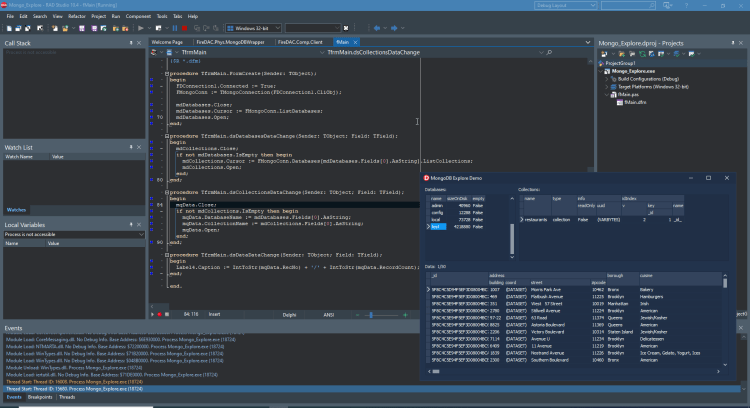The height and width of the screenshot is (408, 750).
Task: Toggle the pin on the Local Variables panel
Action: pyautogui.click(x=131, y=225)
